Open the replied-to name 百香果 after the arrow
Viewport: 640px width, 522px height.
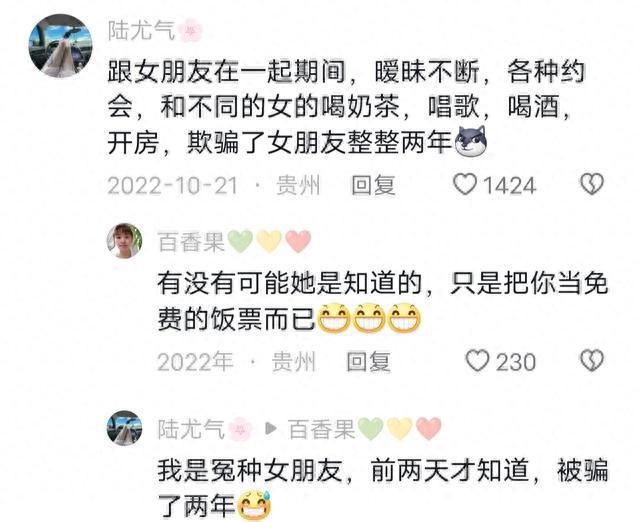(x=322, y=429)
